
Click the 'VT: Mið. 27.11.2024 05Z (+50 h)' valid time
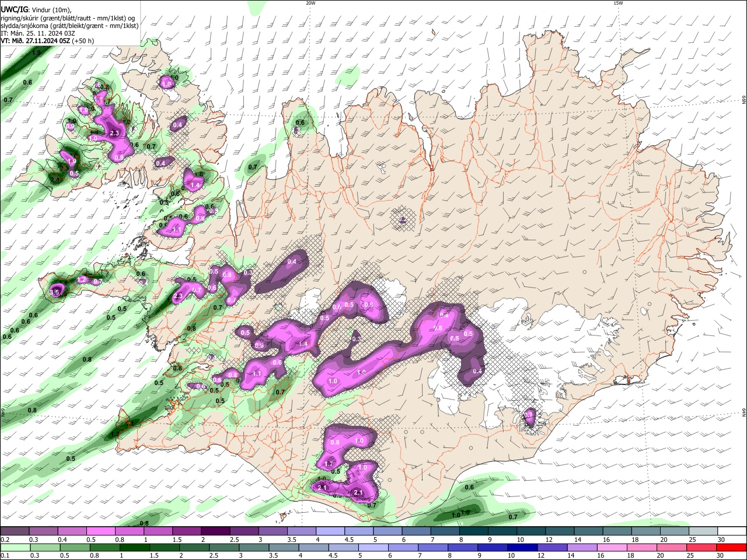pyautogui.click(x=47, y=41)
